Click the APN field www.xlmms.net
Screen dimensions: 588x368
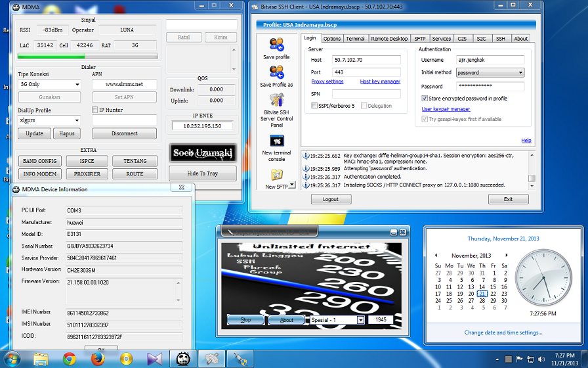(x=125, y=85)
